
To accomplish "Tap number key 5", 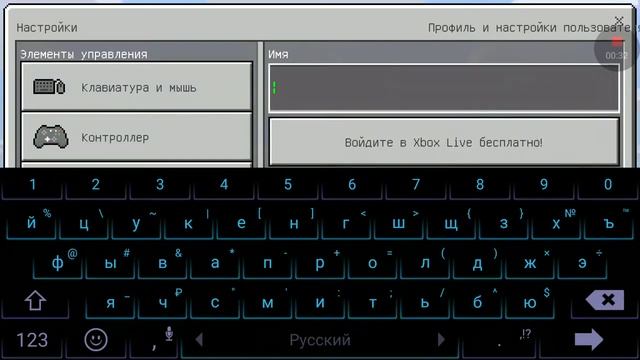I will click(x=288, y=184).
